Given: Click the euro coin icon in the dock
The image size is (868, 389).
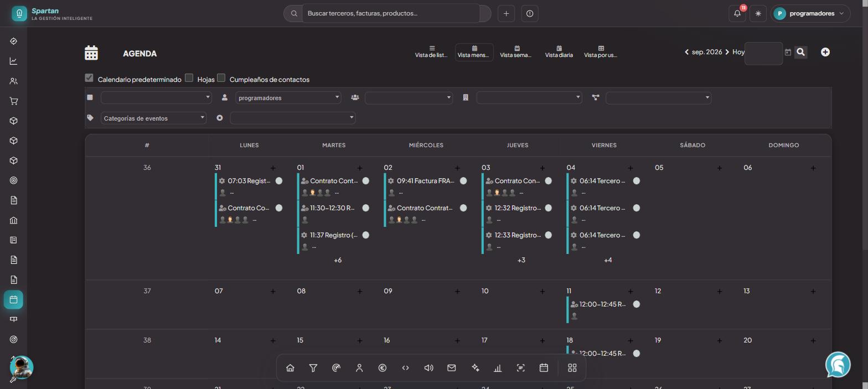Looking at the screenshot, I should (x=383, y=368).
